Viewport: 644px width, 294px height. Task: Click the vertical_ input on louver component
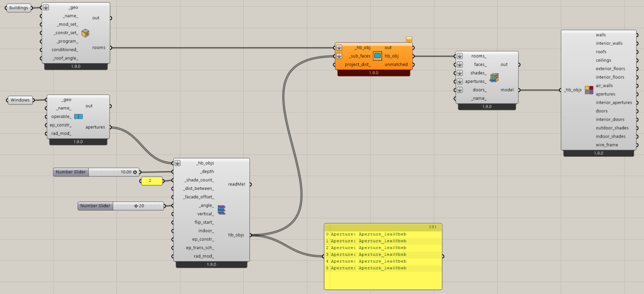205,214
